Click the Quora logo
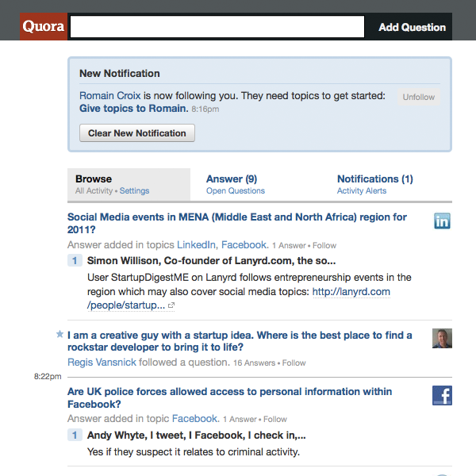This screenshot has height=476, width=476. click(x=44, y=27)
